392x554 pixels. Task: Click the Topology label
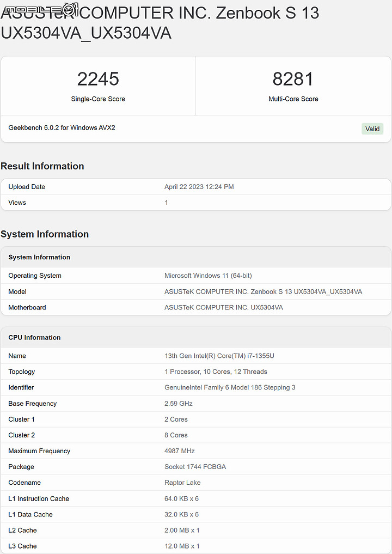(22, 372)
